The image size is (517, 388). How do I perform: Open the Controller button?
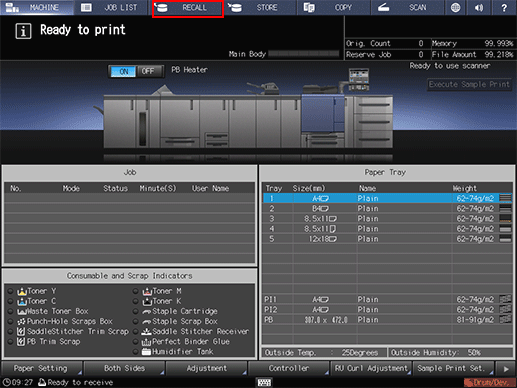[289, 368]
